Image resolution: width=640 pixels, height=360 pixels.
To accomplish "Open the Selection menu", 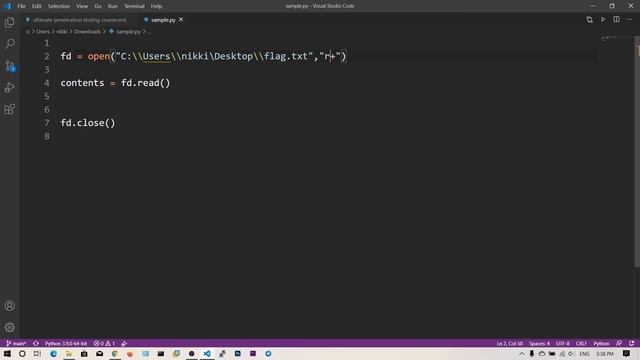I will (x=59, y=6).
